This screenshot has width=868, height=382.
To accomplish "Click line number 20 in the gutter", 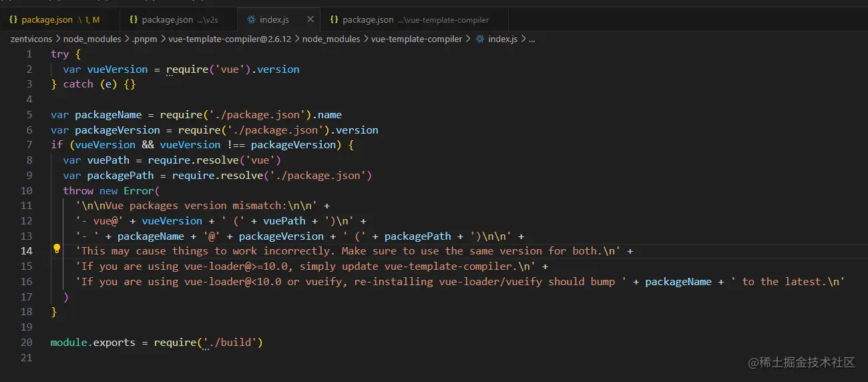I will [x=26, y=343].
